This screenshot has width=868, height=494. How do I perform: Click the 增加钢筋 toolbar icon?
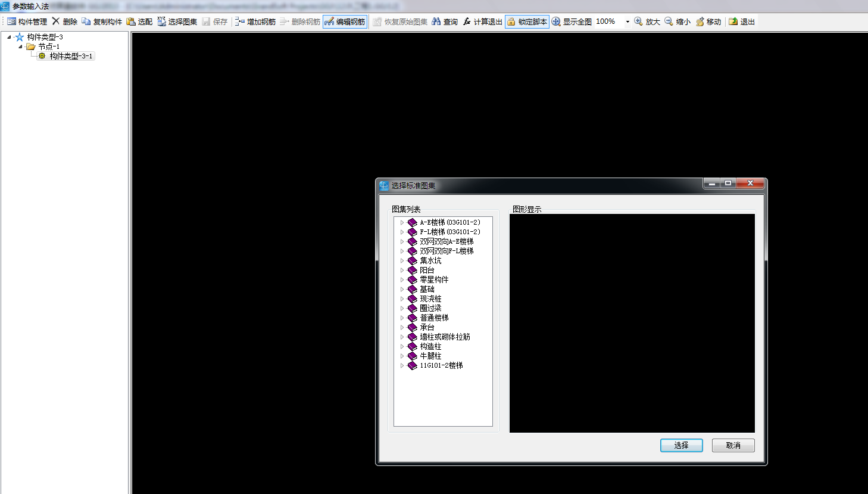[239, 21]
